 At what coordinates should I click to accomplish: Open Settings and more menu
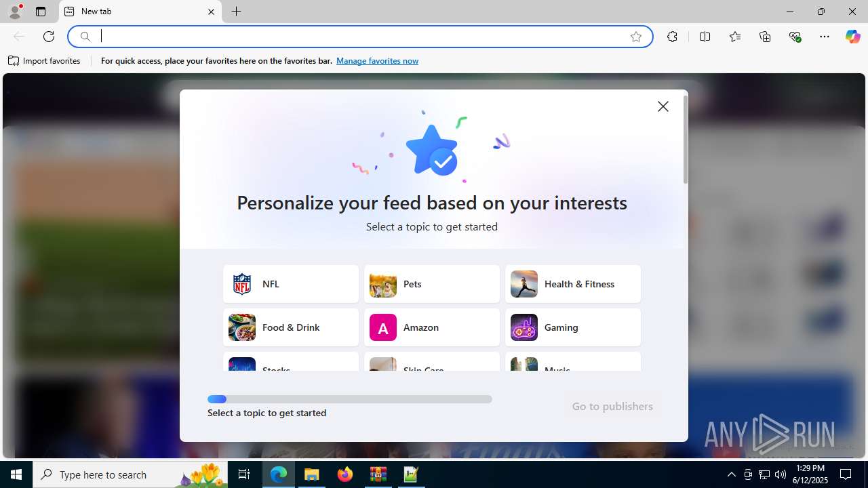click(x=825, y=37)
